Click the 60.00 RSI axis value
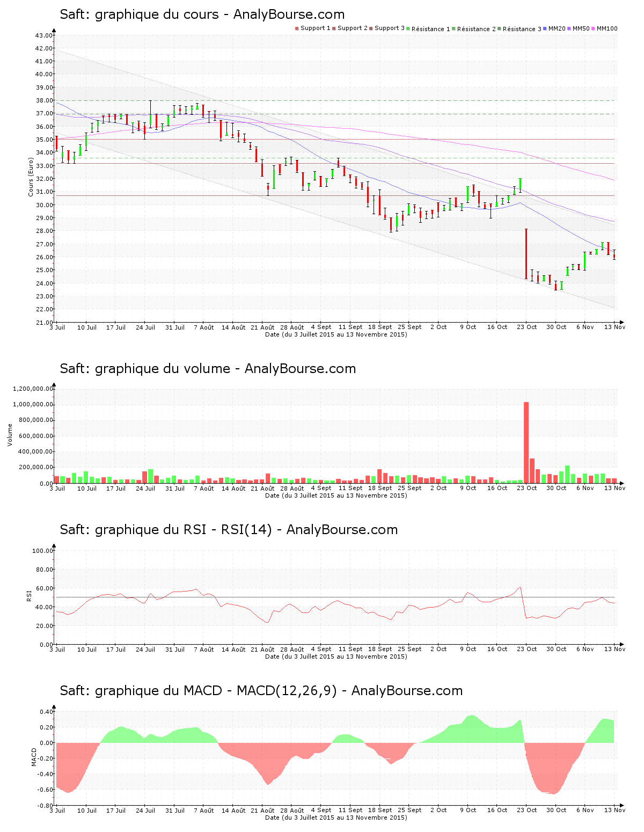644x832 pixels. pyautogui.click(x=43, y=588)
